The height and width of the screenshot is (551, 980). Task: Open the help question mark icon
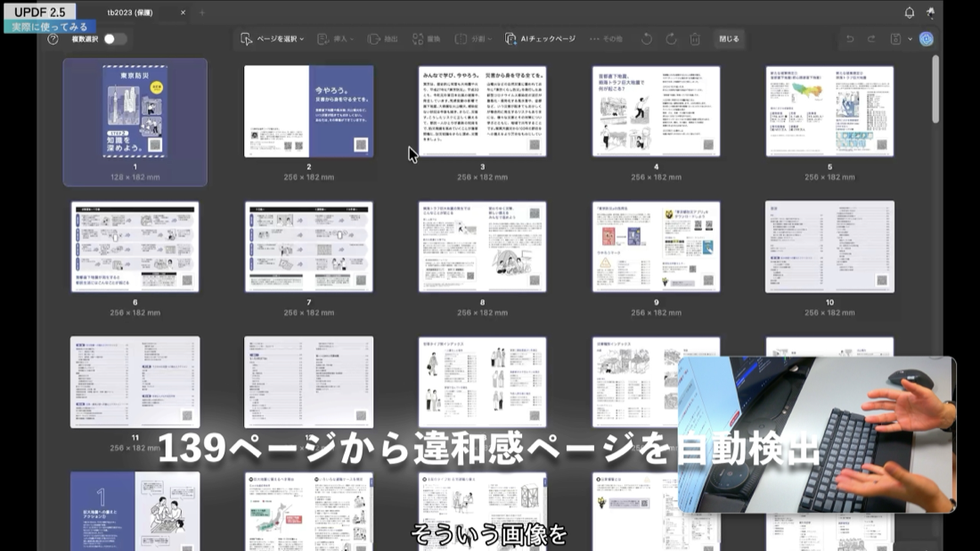pos(53,38)
